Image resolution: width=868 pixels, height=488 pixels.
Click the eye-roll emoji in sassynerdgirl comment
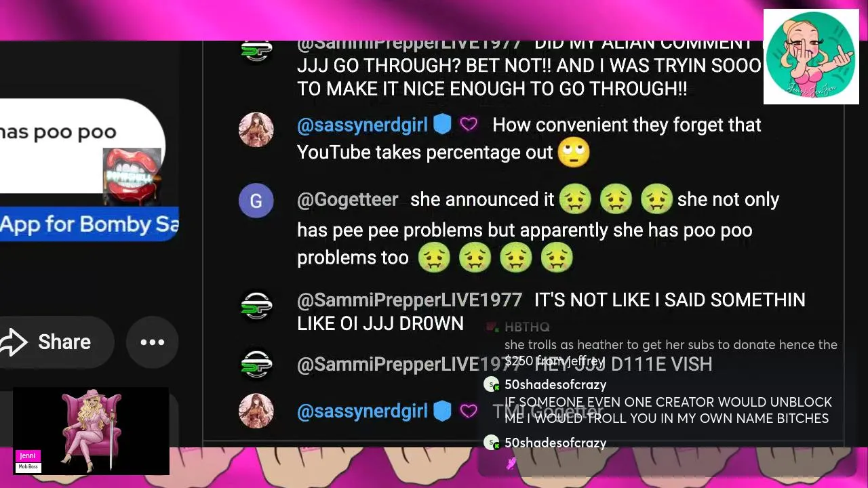pos(574,152)
